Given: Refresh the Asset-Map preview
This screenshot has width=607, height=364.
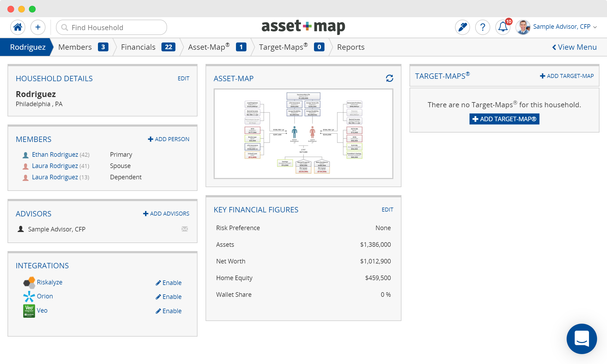Looking at the screenshot, I should click(389, 78).
